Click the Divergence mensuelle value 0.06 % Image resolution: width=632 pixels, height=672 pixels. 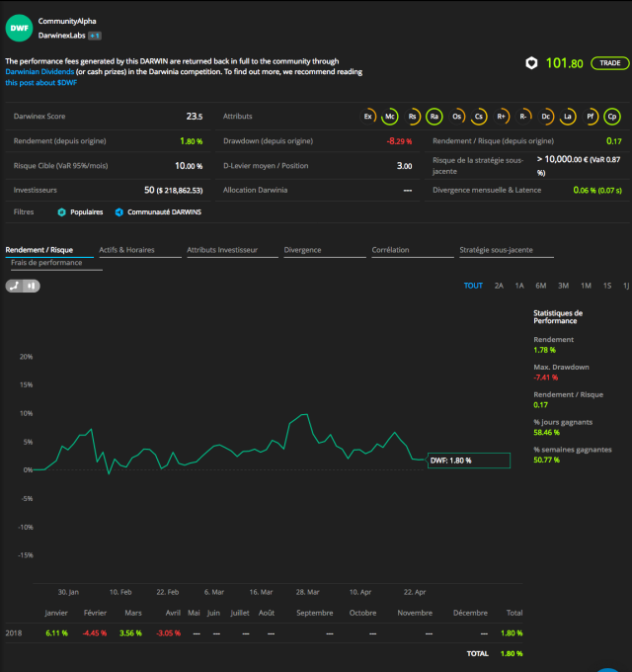597,190
